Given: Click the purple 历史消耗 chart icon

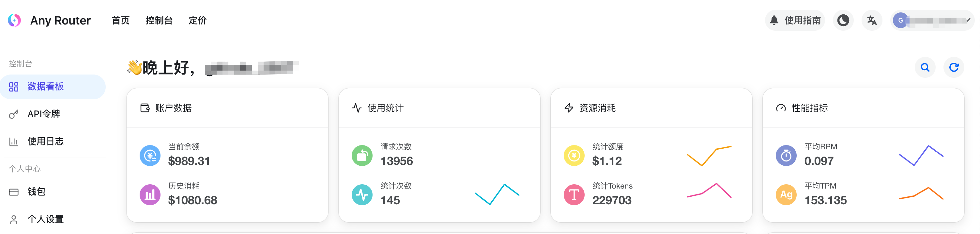Looking at the screenshot, I should 150,195.
